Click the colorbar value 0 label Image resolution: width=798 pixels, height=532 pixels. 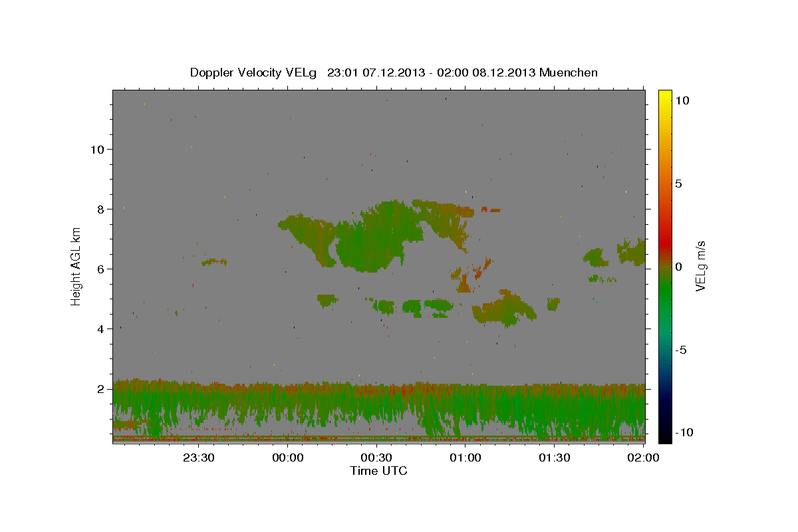click(678, 267)
